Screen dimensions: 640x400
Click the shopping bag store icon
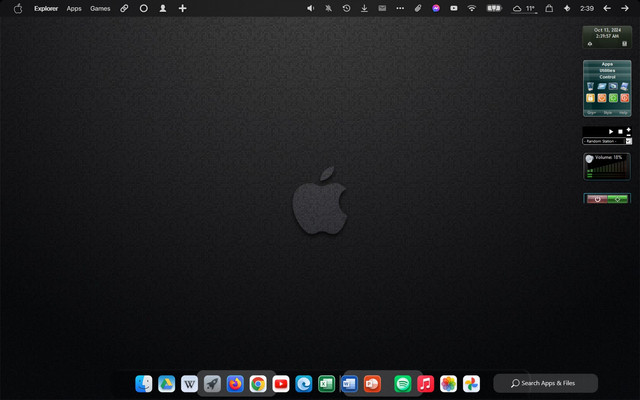point(549,8)
